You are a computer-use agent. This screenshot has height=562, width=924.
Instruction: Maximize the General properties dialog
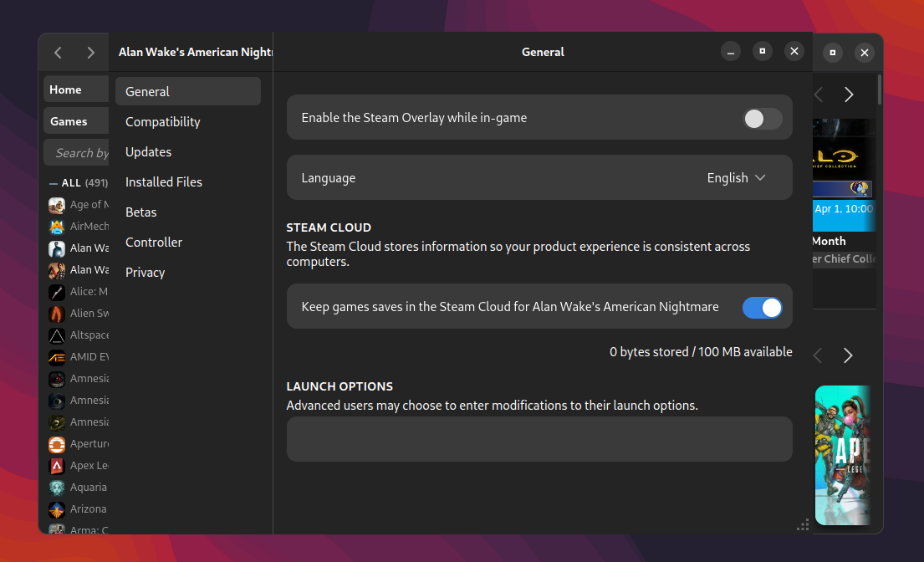763,52
